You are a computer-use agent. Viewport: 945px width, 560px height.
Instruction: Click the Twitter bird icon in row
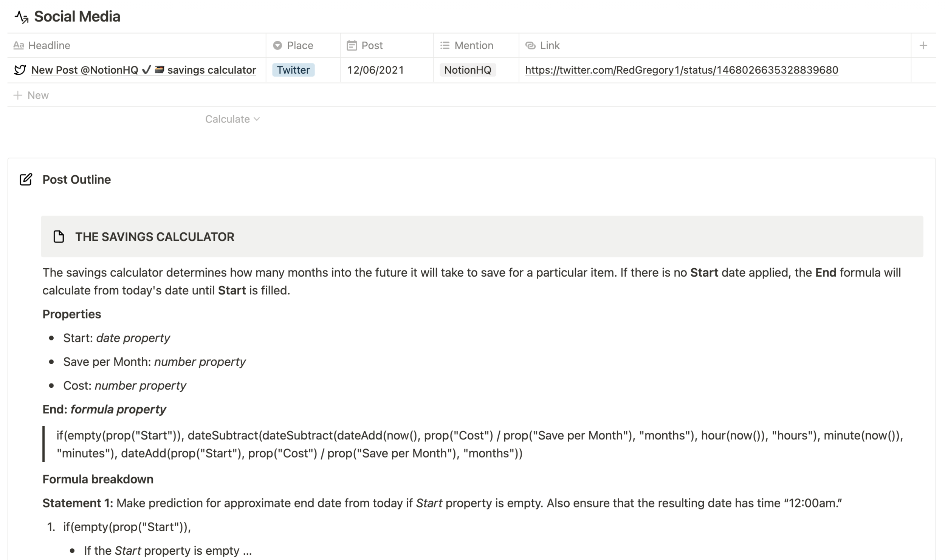pos(20,70)
